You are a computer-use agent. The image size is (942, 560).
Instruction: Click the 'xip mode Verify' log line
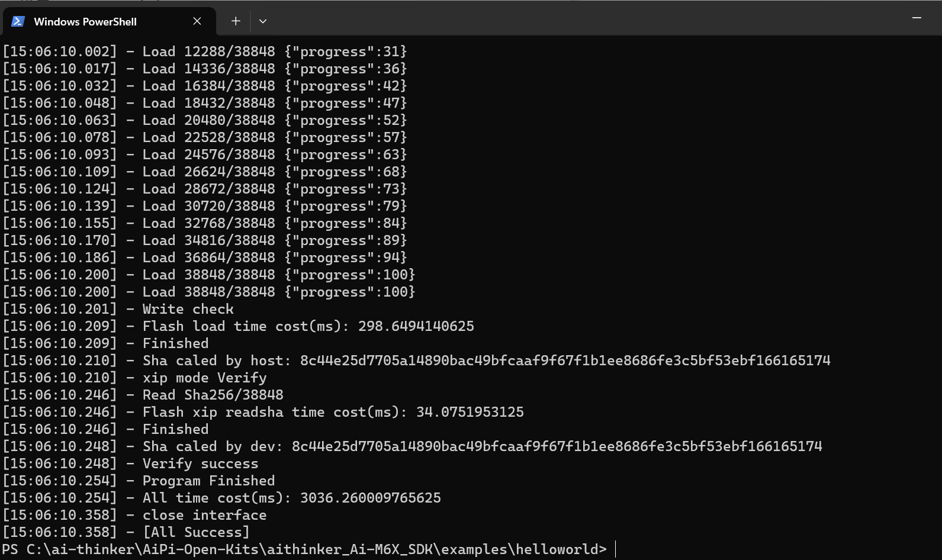click(204, 378)
